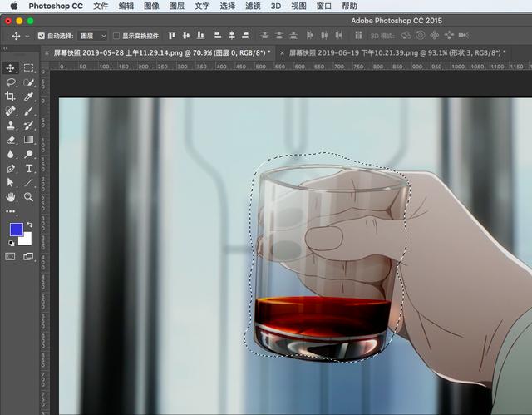Image resolution: width=532 pixels, height=415 pixels.
Task: Pick the Quick Selection tool
Action: [x=29, y=82]
